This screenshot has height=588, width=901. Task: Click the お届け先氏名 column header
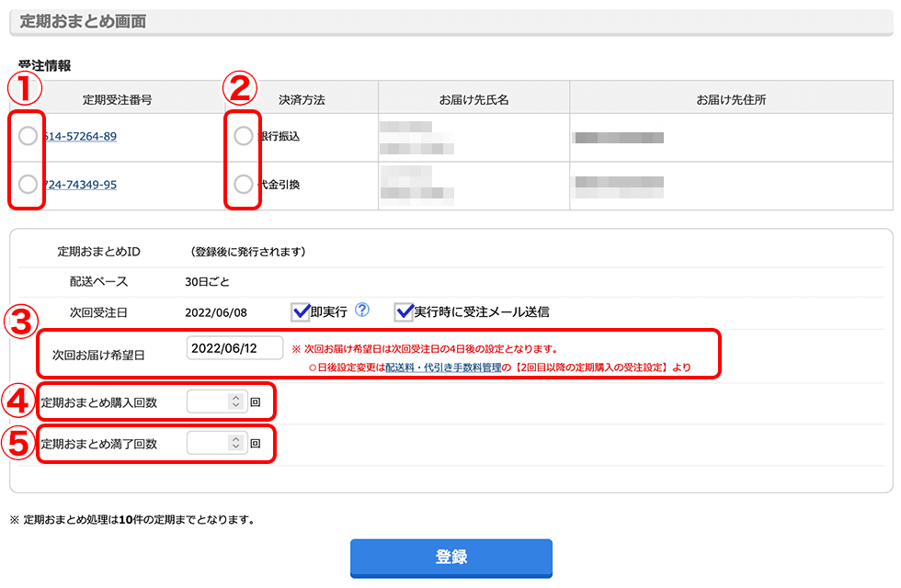pyautogui.click(x=473, y=98)
